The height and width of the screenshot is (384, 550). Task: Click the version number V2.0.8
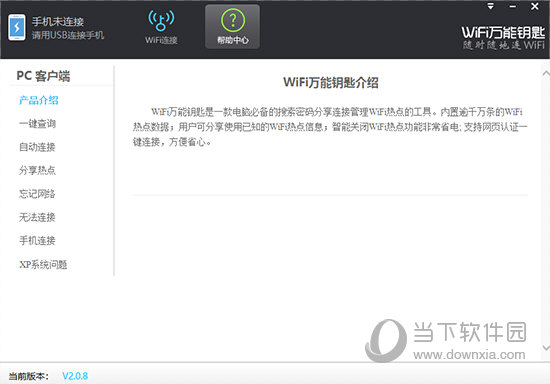(x=75, y=376)
